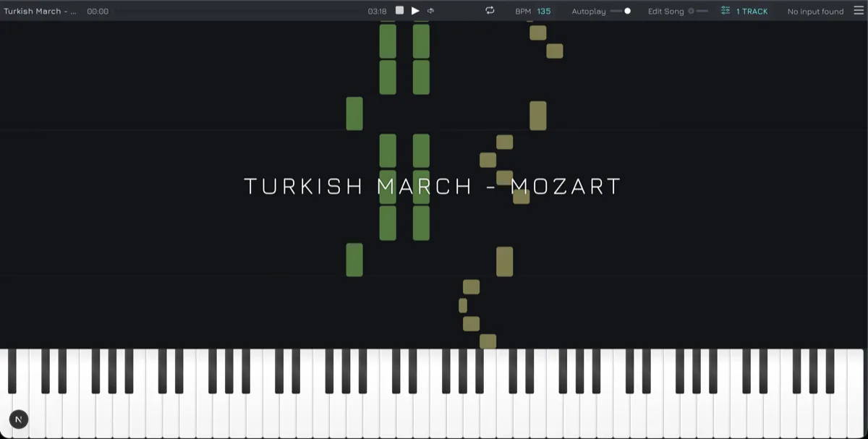Enable looping with the repeat icon

coord(490,10)
